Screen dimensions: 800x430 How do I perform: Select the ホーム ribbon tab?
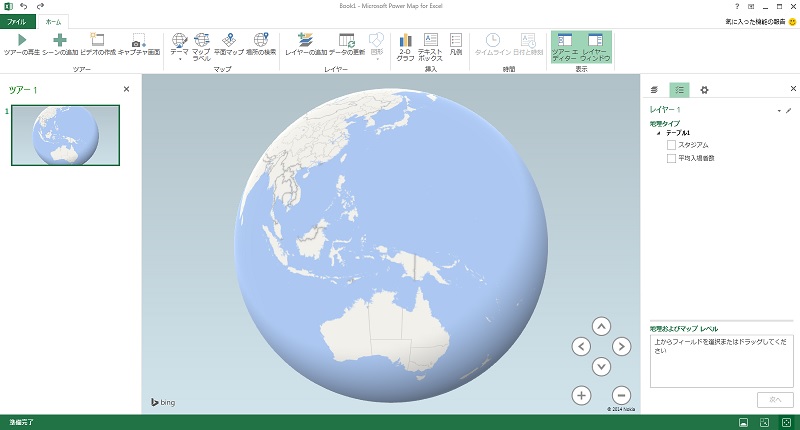53,22
